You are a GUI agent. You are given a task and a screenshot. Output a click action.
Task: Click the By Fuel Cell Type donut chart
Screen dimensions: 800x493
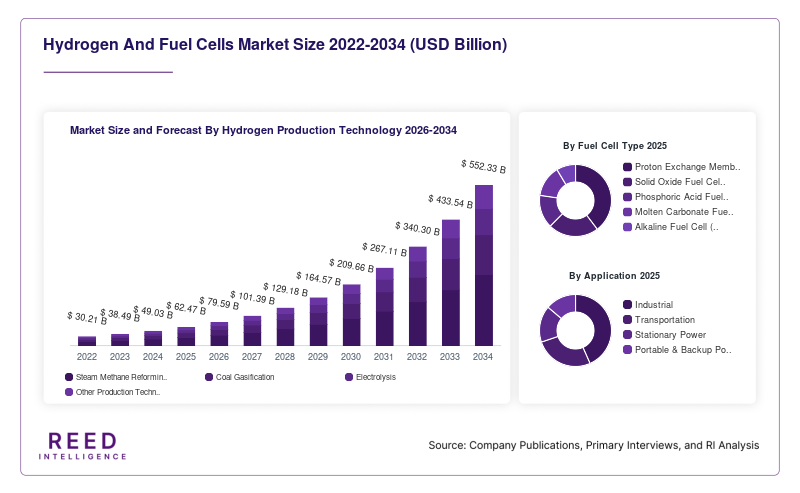pyautogui.click(x=576, y=200)
